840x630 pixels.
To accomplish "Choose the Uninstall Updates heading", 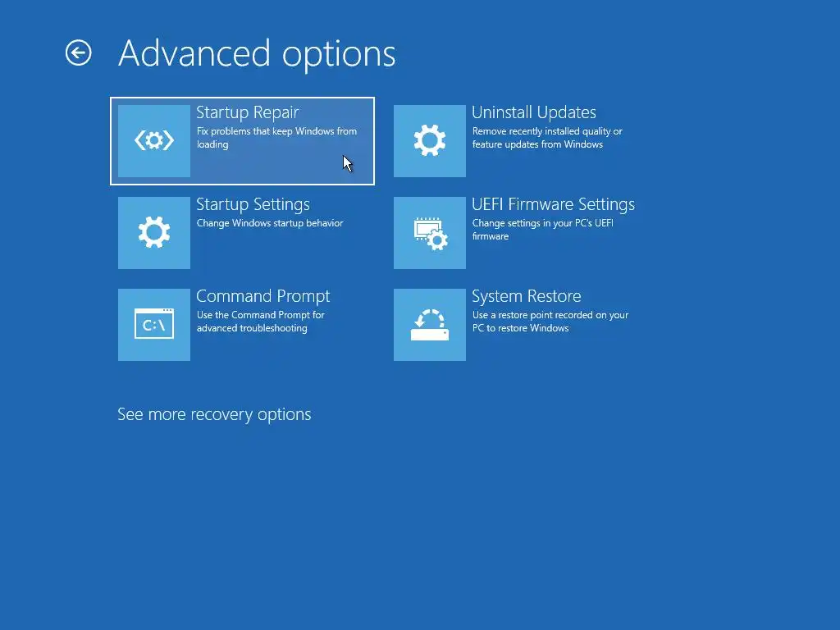I will tap(533, 112).
